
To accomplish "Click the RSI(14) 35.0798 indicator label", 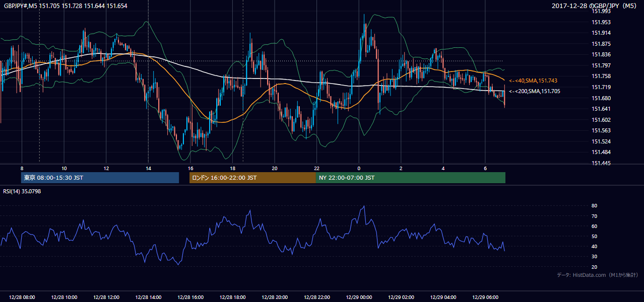I will point(22,191).
